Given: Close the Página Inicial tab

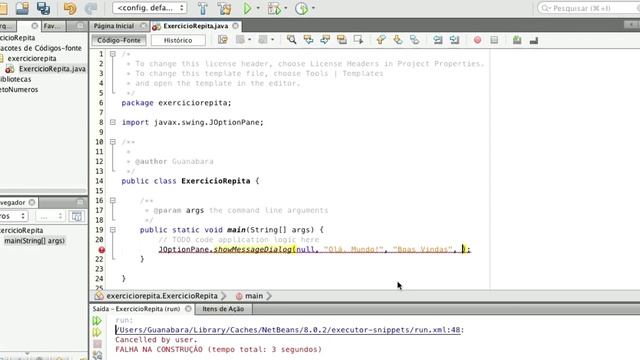Looking at the screenshot, I should click(143, 26).
